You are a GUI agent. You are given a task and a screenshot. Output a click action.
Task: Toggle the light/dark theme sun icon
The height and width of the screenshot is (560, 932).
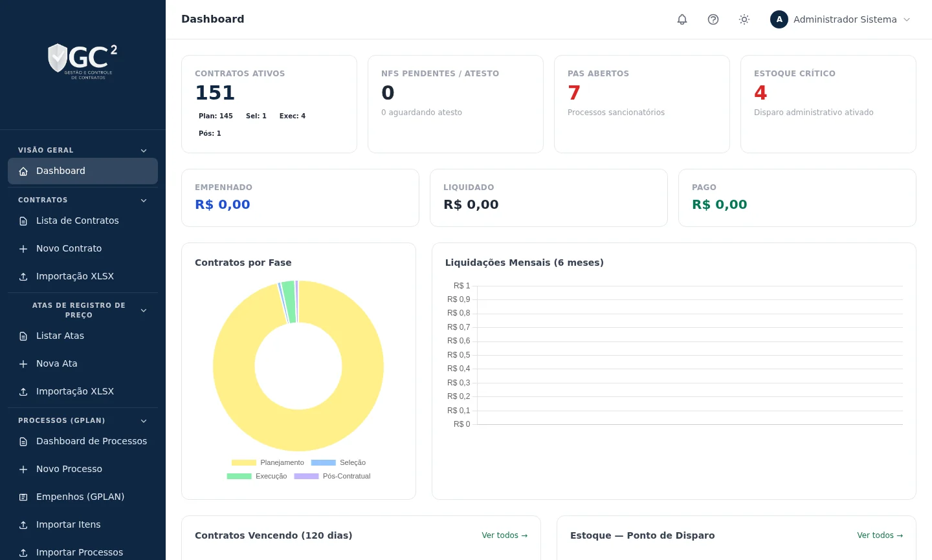[x=744, y=19]
